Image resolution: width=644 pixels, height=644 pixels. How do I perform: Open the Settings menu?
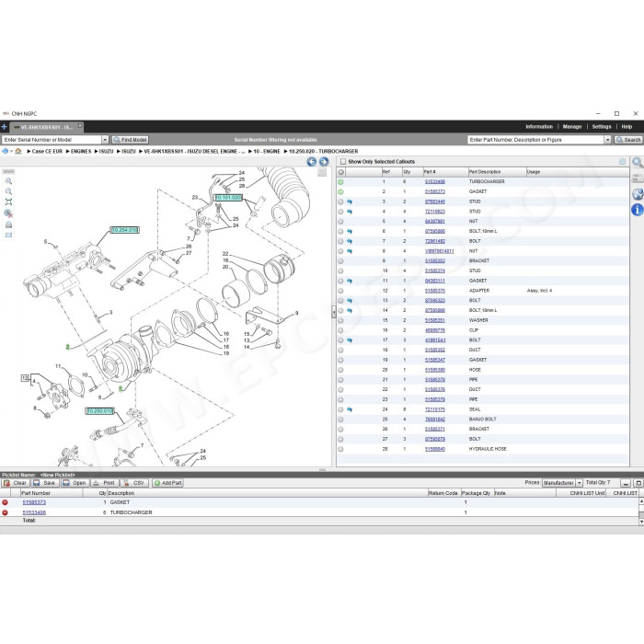coord(602,127)
